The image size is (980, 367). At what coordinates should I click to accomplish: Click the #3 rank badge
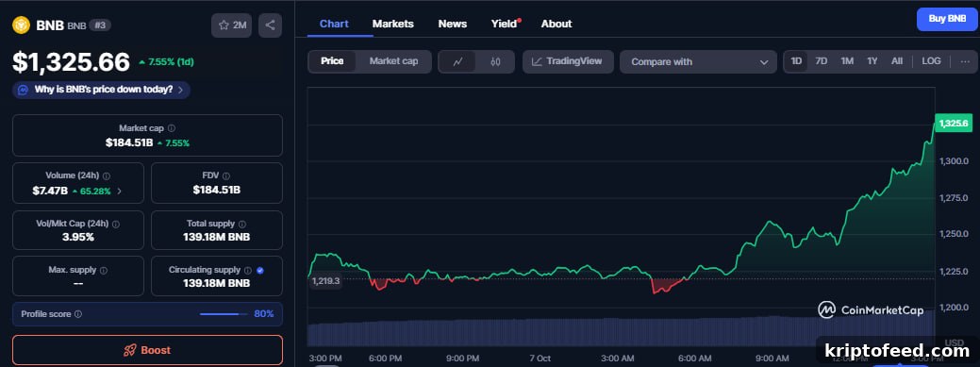[100, 25]
